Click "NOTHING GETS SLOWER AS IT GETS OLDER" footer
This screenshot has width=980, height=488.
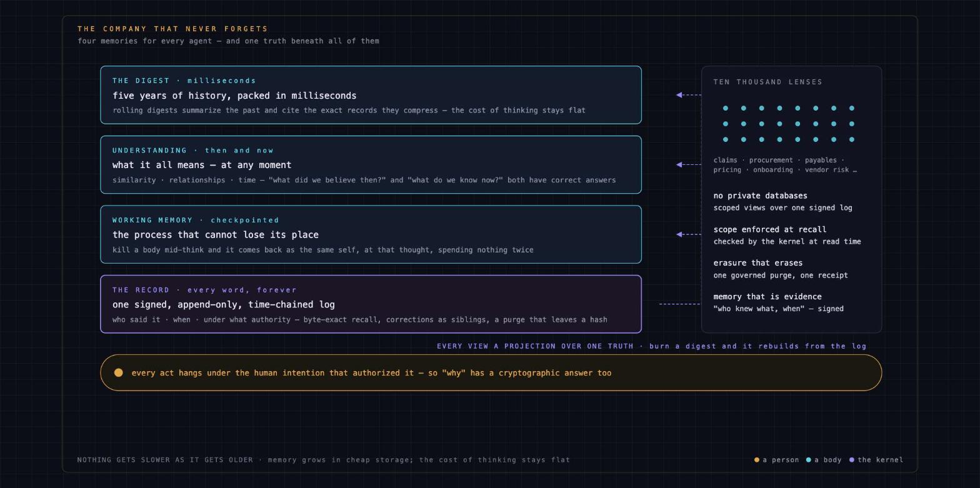point(165,460)
